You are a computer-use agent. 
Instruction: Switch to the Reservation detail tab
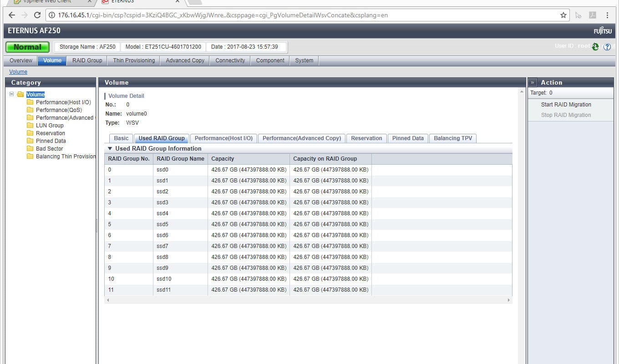click(366, 138)
